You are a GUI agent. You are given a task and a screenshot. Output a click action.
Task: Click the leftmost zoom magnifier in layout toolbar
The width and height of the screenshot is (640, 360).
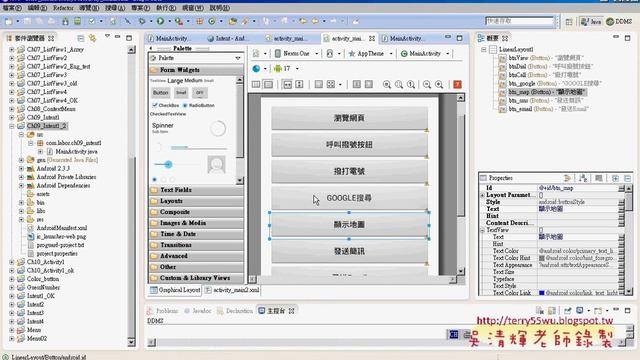click(387, 84)
